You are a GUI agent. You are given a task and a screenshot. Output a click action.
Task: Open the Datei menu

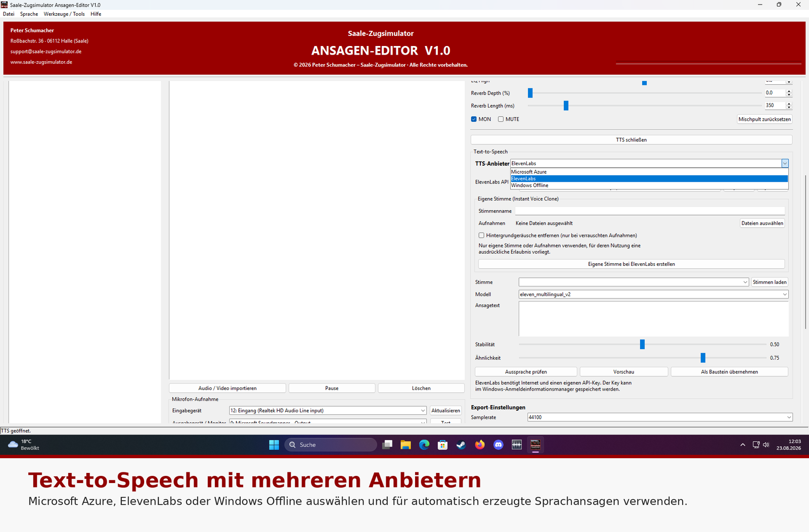[9, 14]
